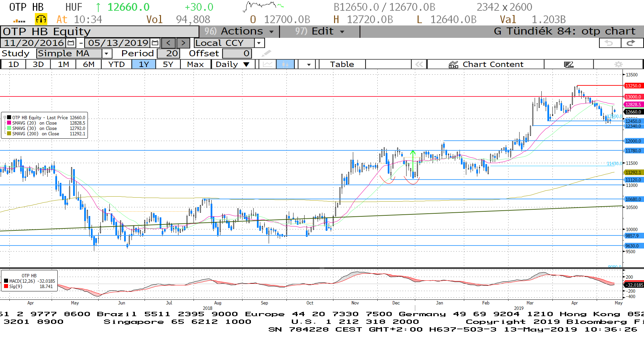Click the end date field 05/13/2019
644x348 pixels.
118,43
